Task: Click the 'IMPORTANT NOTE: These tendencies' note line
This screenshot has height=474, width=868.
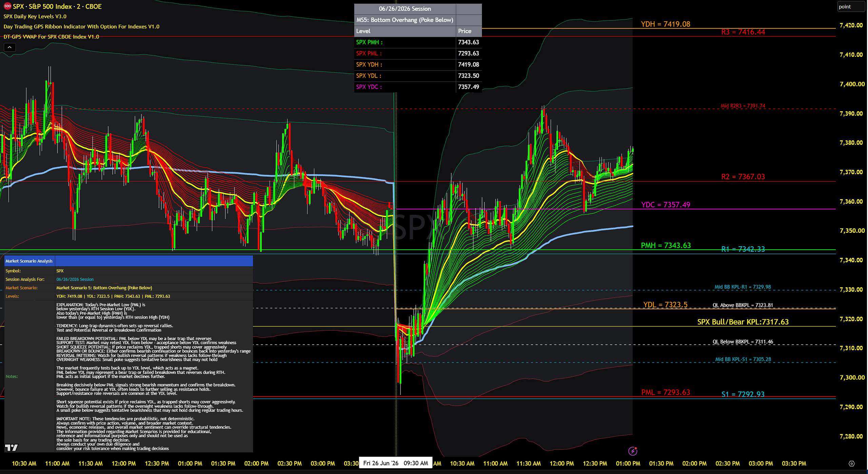Action: (125, 419)
